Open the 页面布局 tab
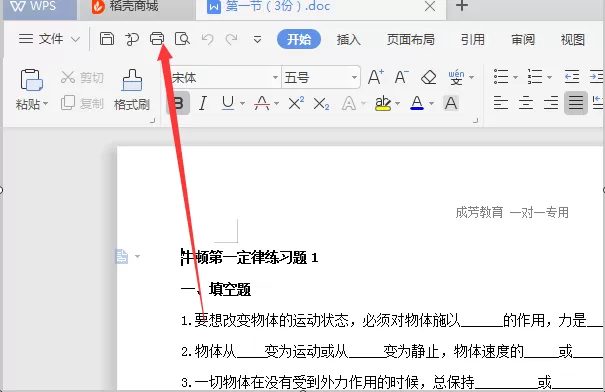 tap(411, 39)
